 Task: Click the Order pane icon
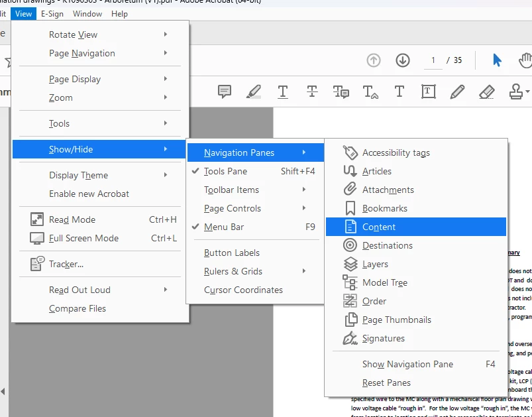point(350,301)
